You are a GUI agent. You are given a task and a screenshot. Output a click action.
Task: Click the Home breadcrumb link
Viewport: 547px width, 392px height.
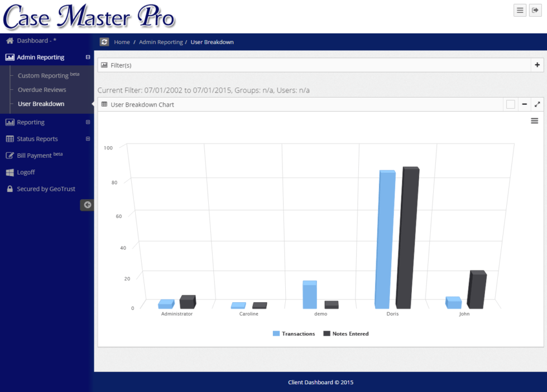click(122, 42)
